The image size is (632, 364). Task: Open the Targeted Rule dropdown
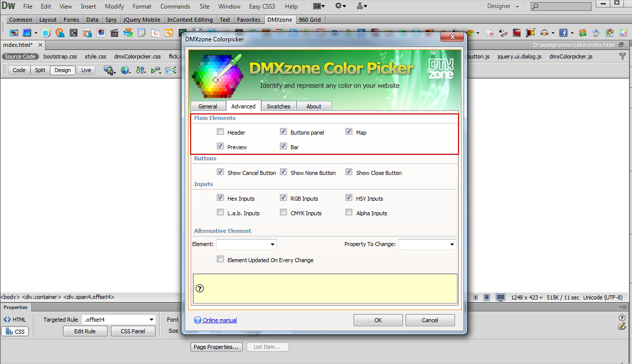tap(119, 319)
